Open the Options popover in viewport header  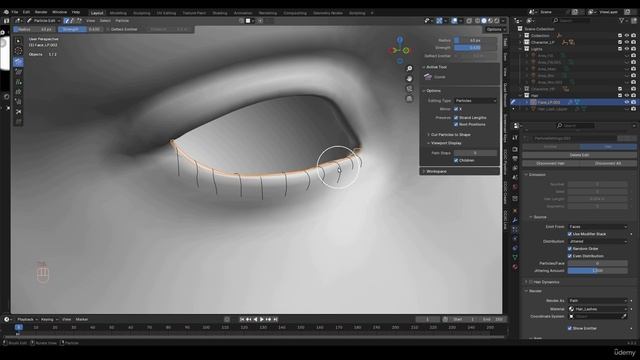(x=496, y=29)
